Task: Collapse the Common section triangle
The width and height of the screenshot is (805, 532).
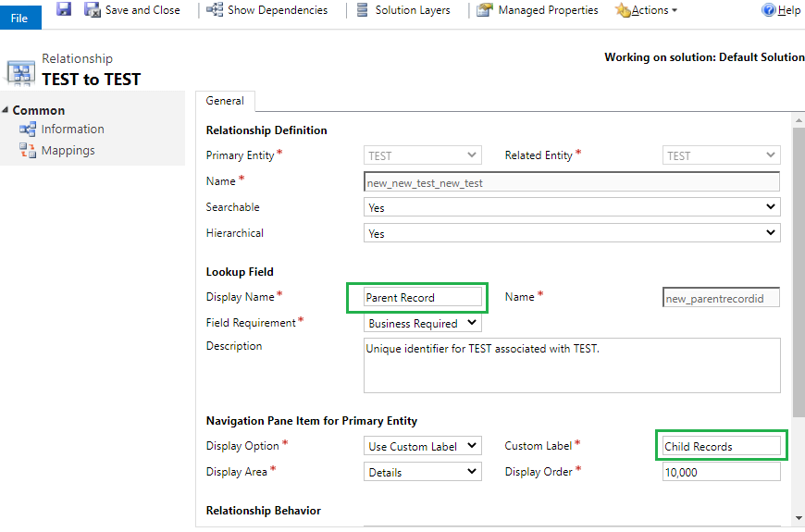Action: [6, 110]
